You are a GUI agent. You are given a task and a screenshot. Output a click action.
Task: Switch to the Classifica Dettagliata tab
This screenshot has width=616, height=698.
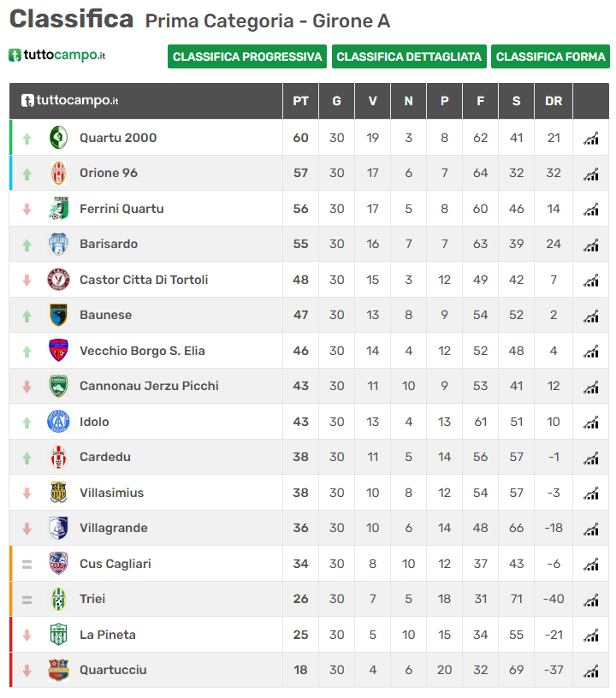409,56
